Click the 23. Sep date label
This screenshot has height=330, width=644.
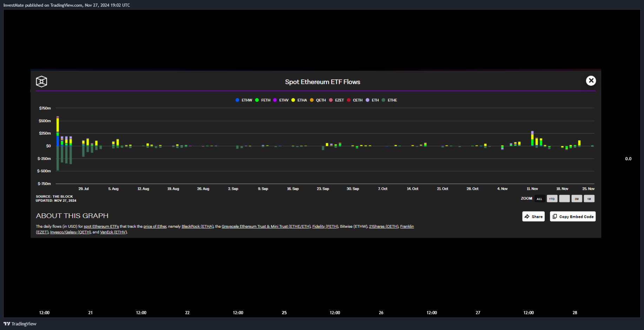point(323,189)
